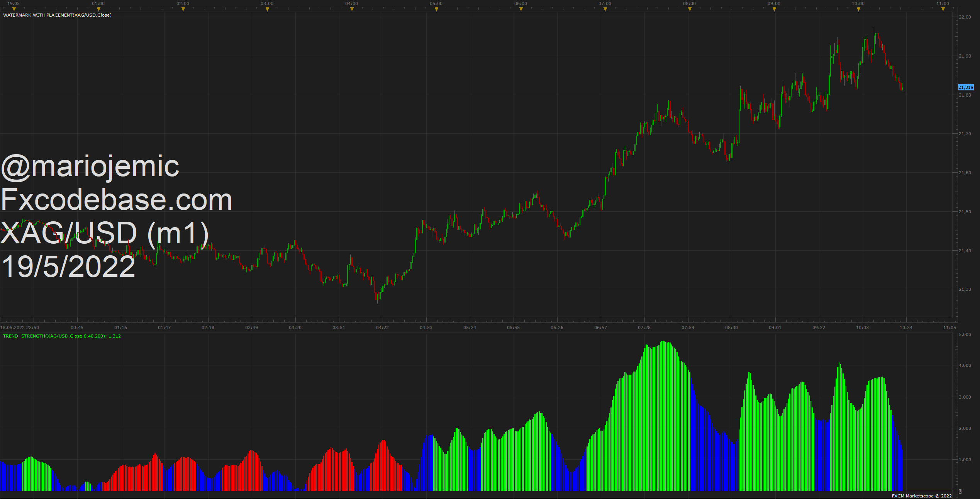This screenshot has height=499, width=980.
Task: Click the 22,00 price axis value
Action: click(965, 17)
